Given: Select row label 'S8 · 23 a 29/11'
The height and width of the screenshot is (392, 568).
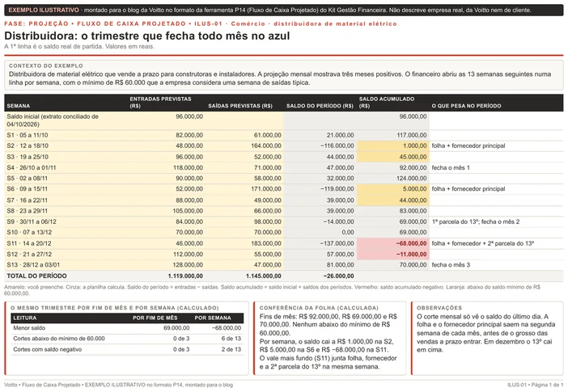Looking at the screenshot, I should (x=28, y=211).
